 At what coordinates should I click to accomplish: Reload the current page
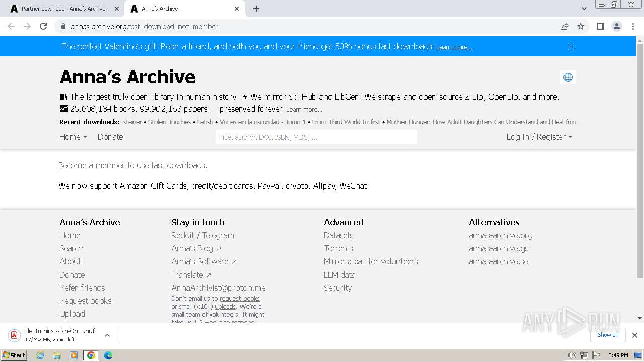click(x=43, y=26)
